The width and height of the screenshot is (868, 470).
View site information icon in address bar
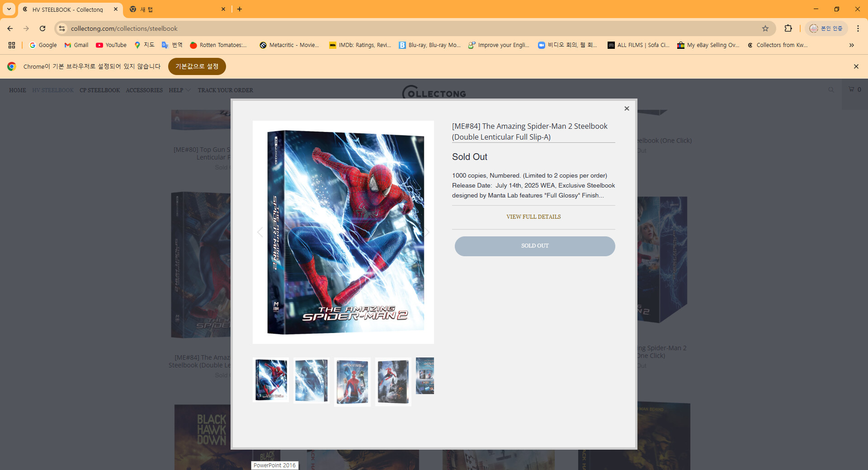62,28
